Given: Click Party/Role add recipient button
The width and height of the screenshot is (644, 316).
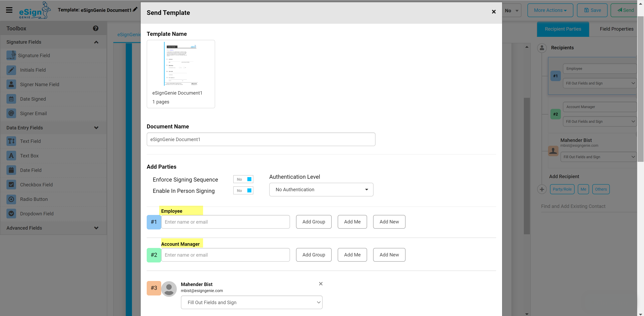Looking at the screenshot, I should pyautogui.click(x=562, y=189).
